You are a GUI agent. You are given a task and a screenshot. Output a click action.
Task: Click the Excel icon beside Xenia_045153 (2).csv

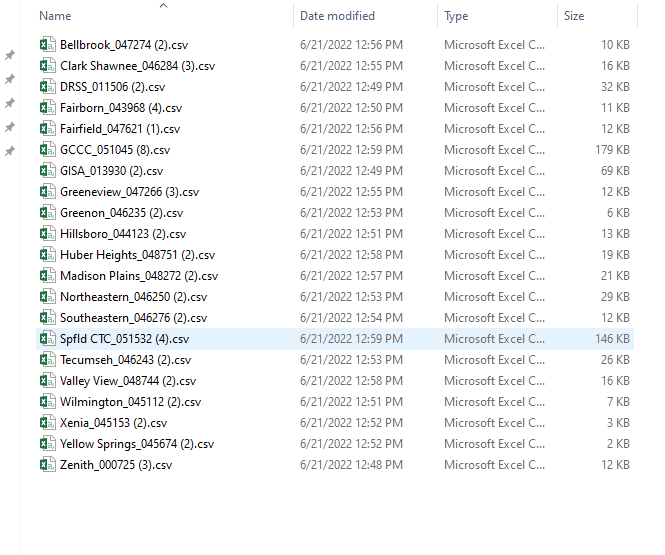pos(48,422)
